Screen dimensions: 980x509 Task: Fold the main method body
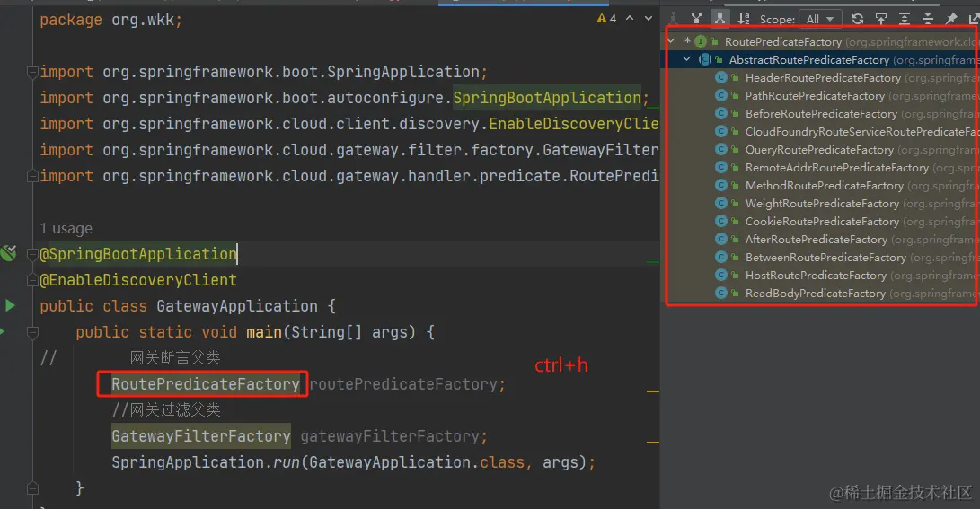pos(32,332)
